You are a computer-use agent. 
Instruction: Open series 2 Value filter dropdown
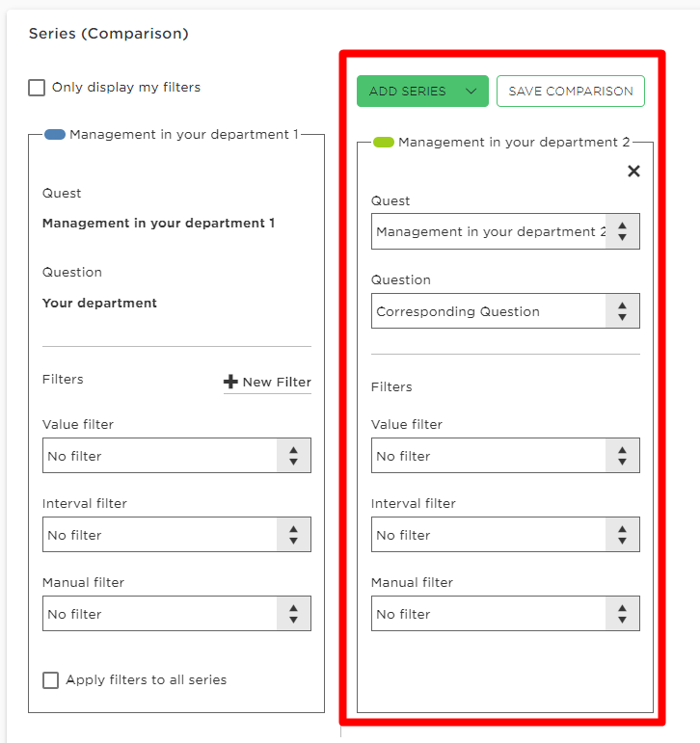click(505, 456)
